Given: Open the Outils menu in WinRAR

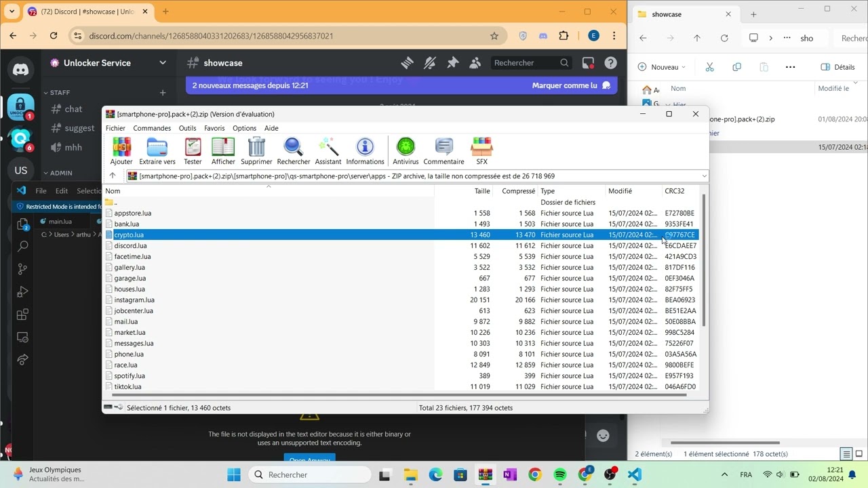Looking at the screenshot, I should [x=187, y=128].
